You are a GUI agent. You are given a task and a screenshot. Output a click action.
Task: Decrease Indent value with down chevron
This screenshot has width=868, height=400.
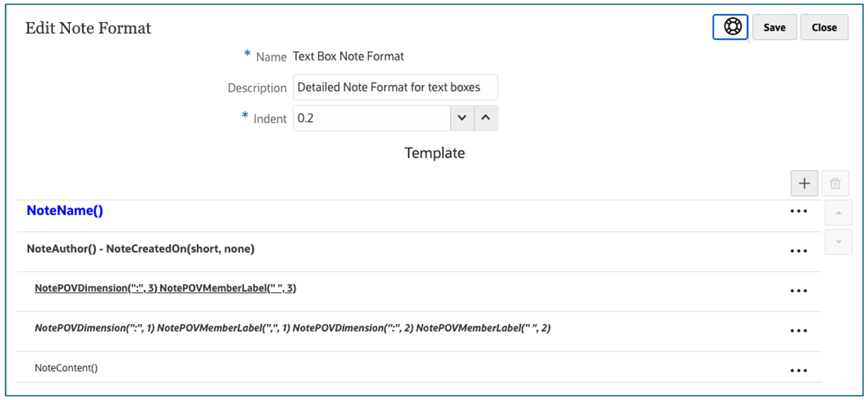462,118
